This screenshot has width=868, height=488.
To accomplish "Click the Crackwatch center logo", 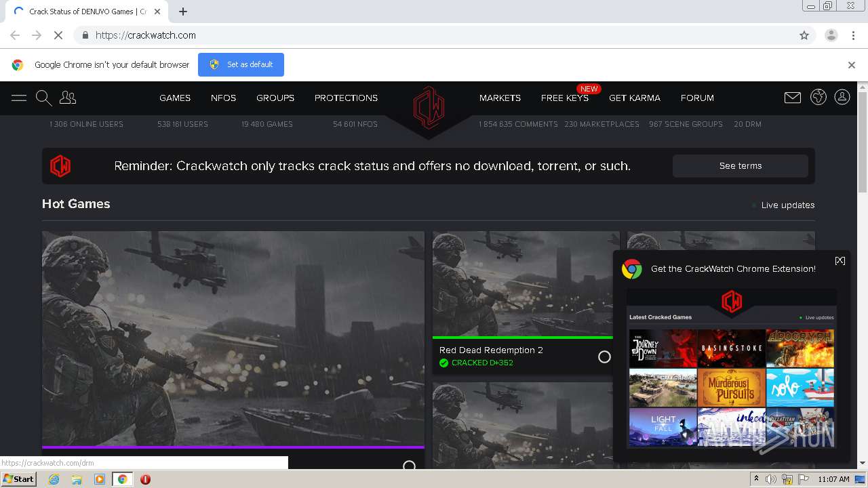I will pyautogui.click(x=429, y=107).
